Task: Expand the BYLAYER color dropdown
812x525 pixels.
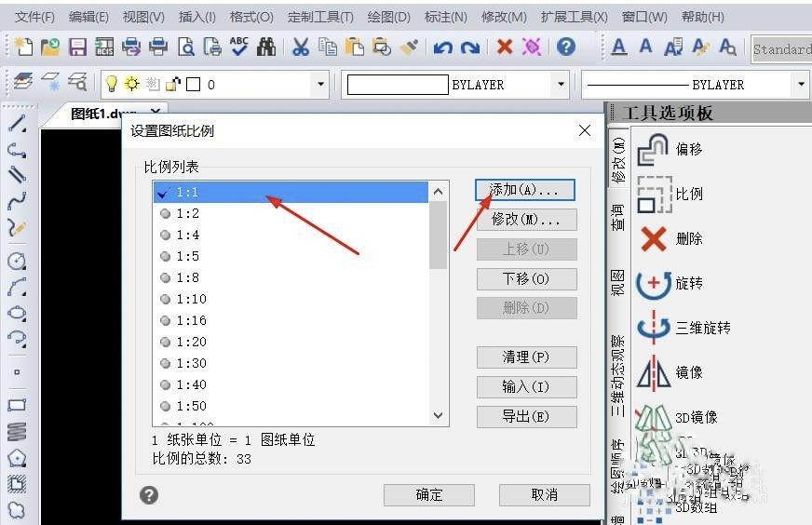Action: click(x=561, y=84)
